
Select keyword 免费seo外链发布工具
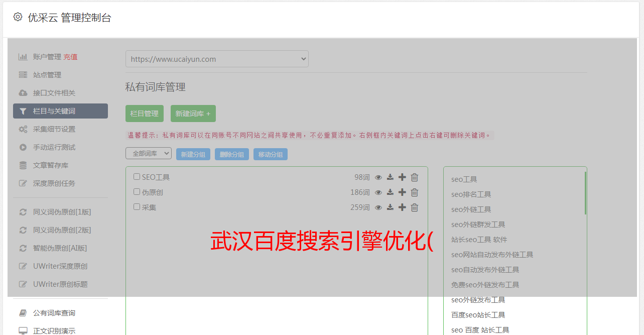click(485, 285)
